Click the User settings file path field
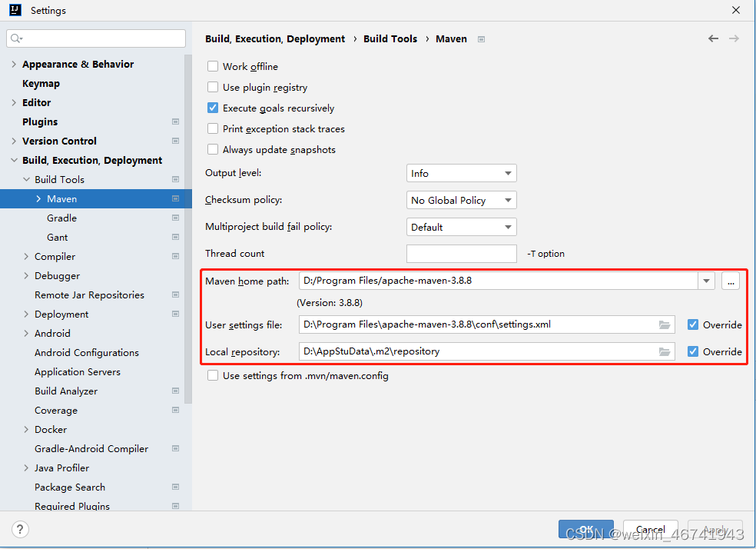 coord(486,324)
